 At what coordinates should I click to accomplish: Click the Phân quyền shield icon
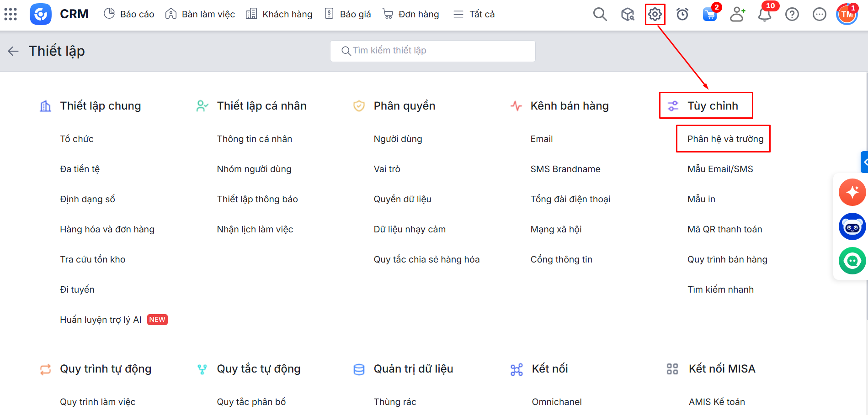tap(359, 106)
